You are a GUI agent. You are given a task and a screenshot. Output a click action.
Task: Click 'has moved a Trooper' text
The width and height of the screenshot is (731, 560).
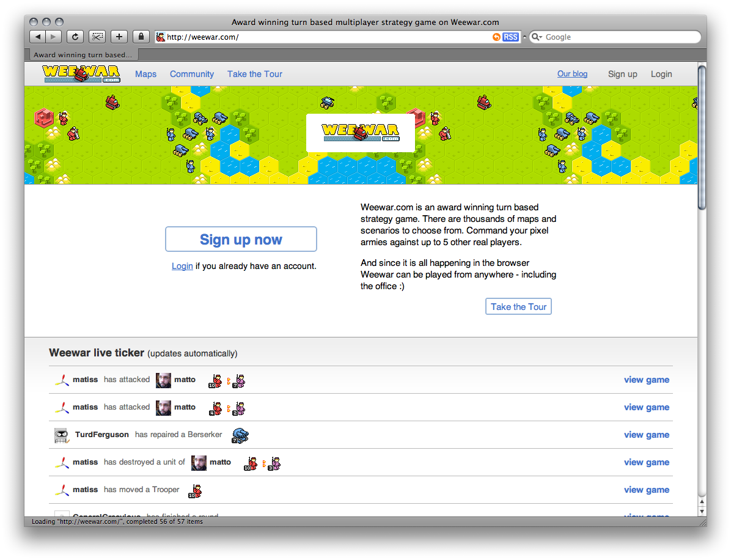point(141,490)
